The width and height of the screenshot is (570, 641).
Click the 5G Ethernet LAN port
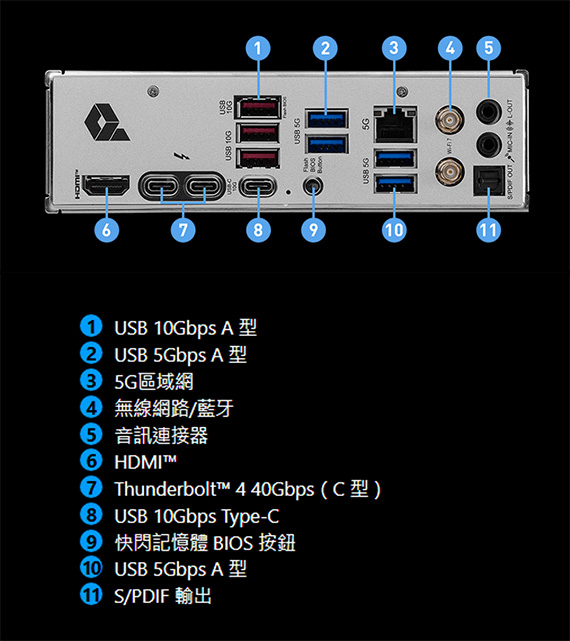[x=395, y=124]
